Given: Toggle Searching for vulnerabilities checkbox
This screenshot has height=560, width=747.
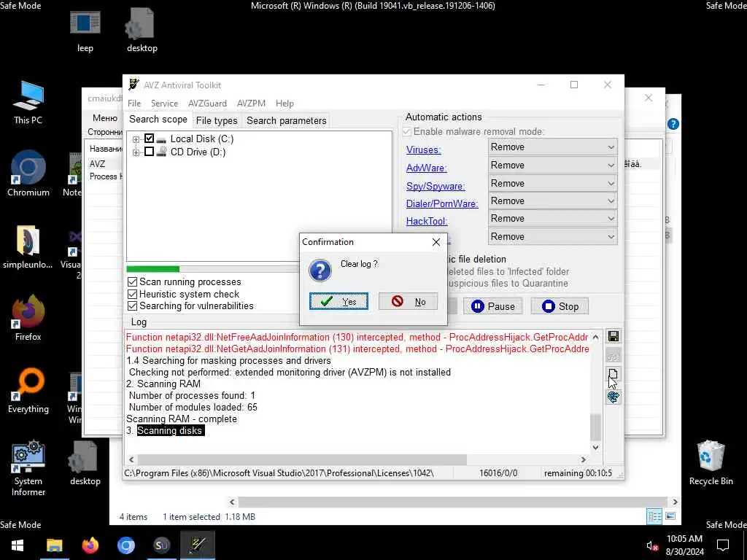Looking at the screenshot, I should [x=133, y=306].
